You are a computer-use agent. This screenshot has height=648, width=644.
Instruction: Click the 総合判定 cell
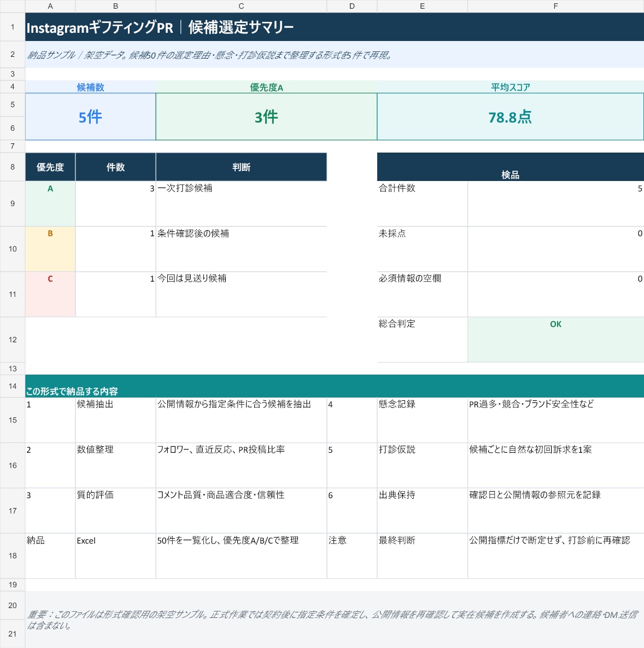click(422, 340)
